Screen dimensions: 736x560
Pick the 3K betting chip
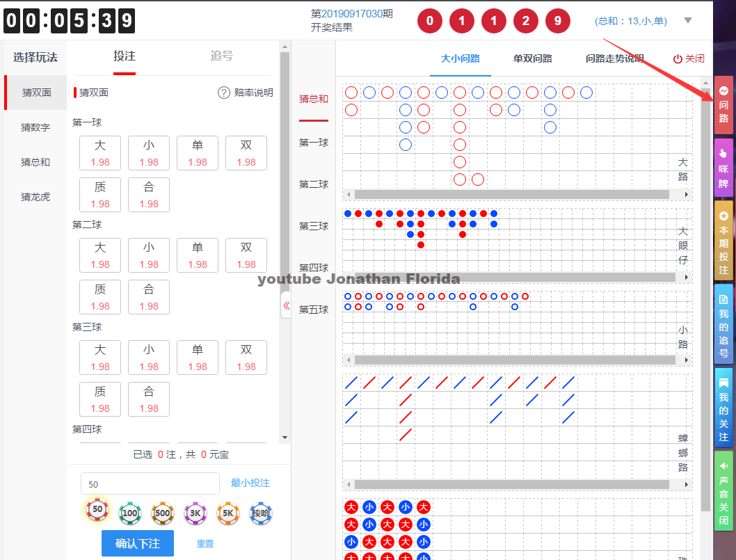[195, 513]
